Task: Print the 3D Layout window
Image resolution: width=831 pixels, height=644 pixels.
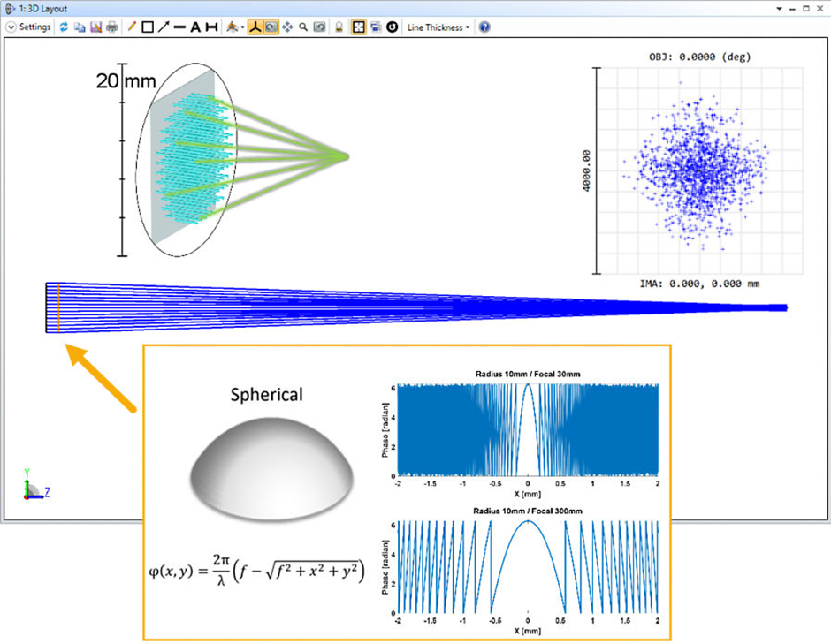Action: [111, 27]
